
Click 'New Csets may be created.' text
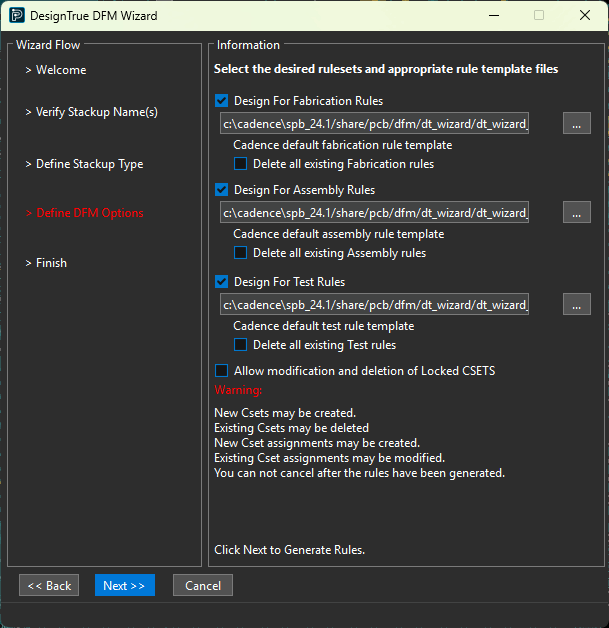pos(285,413)
